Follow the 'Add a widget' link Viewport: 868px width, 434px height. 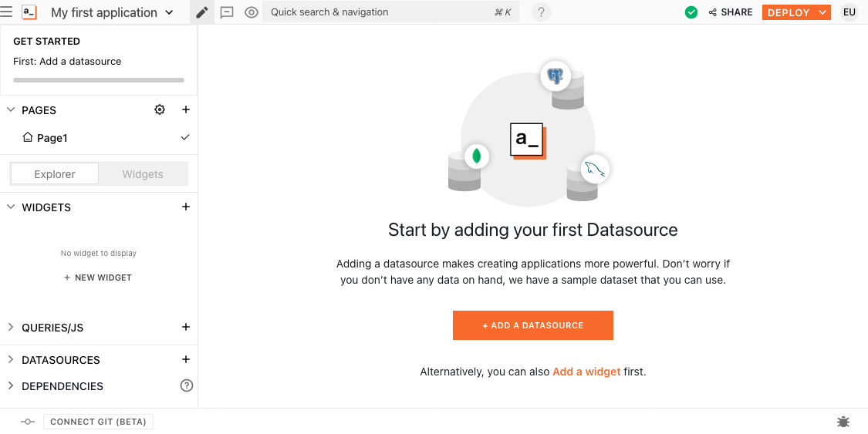[x=586, y=372]
